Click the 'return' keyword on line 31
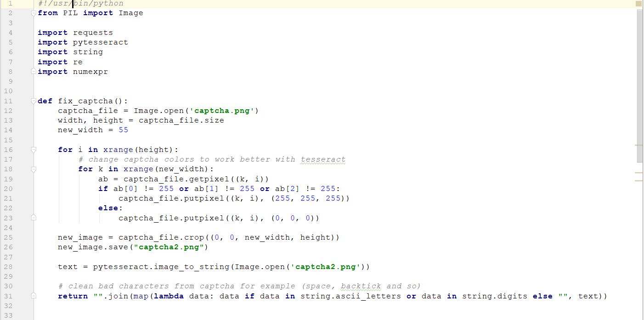 coord(73,296)
